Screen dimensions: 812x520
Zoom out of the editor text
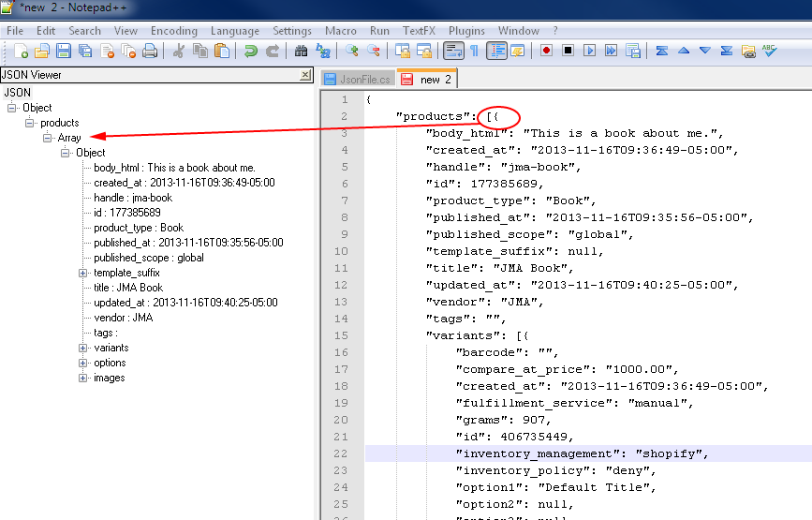374,51
